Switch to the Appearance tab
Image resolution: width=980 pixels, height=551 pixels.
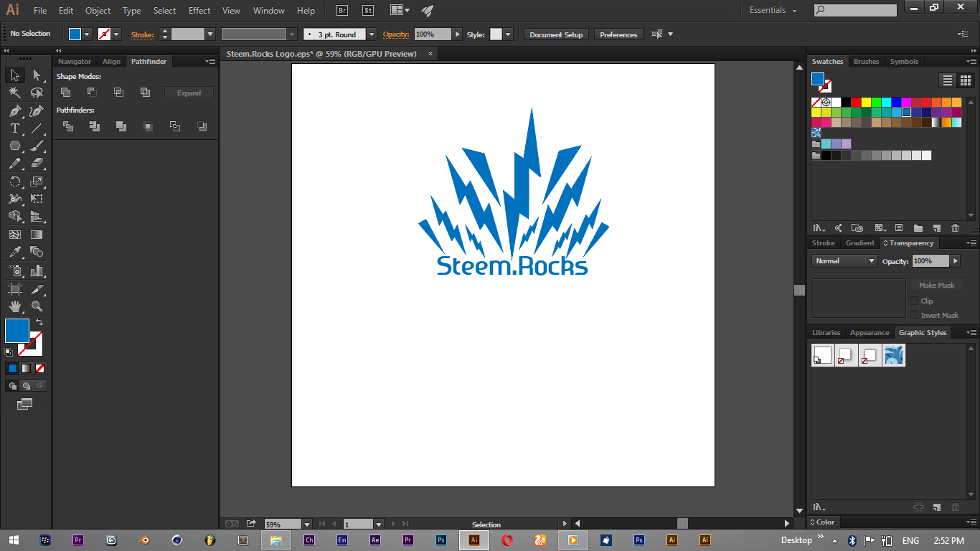pyautogui.click(x=870, y=333)
